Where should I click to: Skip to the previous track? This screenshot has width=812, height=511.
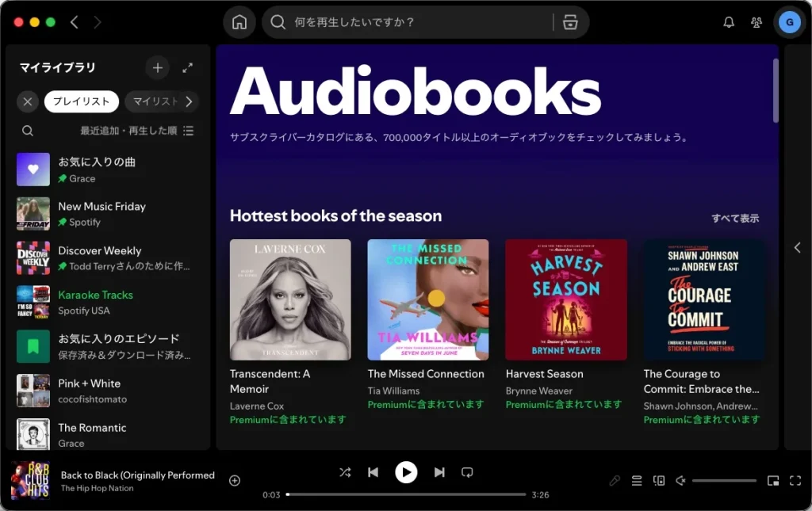point(373,472)
